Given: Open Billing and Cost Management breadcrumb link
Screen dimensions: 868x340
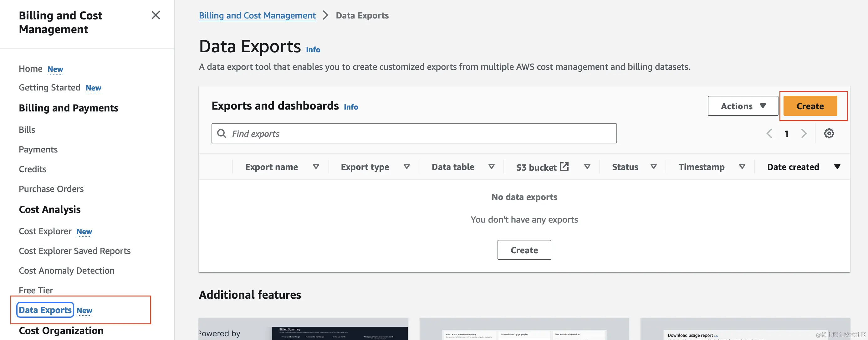Looking at the screenshot, I should tap(257, 16).
